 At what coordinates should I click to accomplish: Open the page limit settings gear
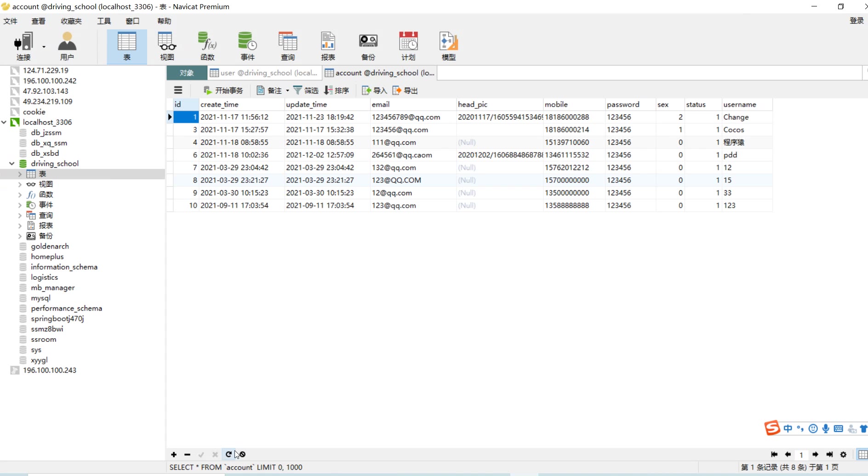point(843,454)
